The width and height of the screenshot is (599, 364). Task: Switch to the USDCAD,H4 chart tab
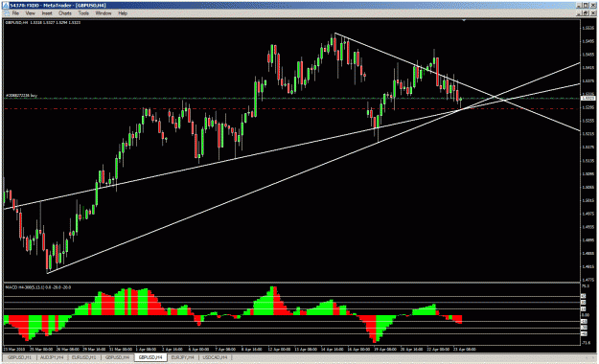(215, 357)
